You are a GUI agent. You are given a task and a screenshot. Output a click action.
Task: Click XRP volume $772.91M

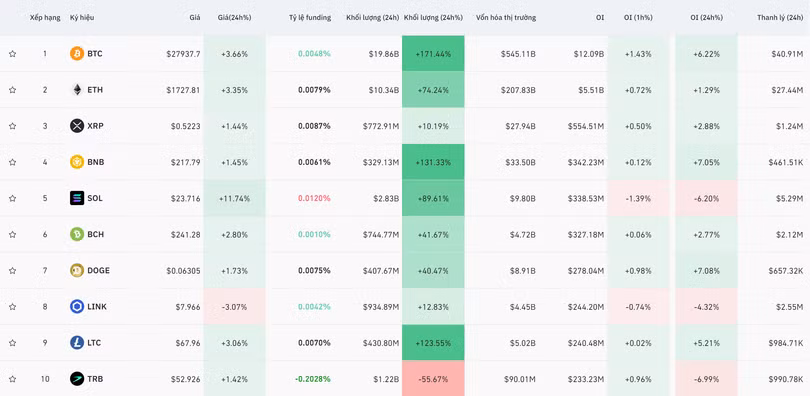tap(381, 126)
